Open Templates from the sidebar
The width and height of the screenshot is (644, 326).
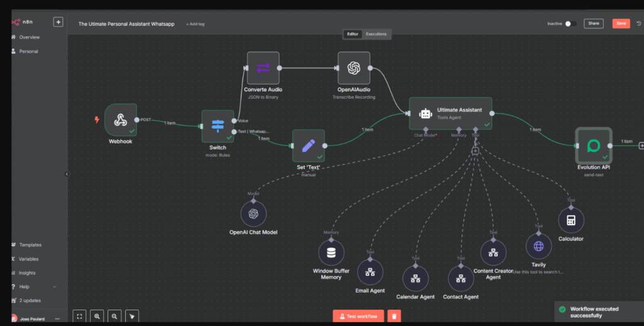[30, 245]
